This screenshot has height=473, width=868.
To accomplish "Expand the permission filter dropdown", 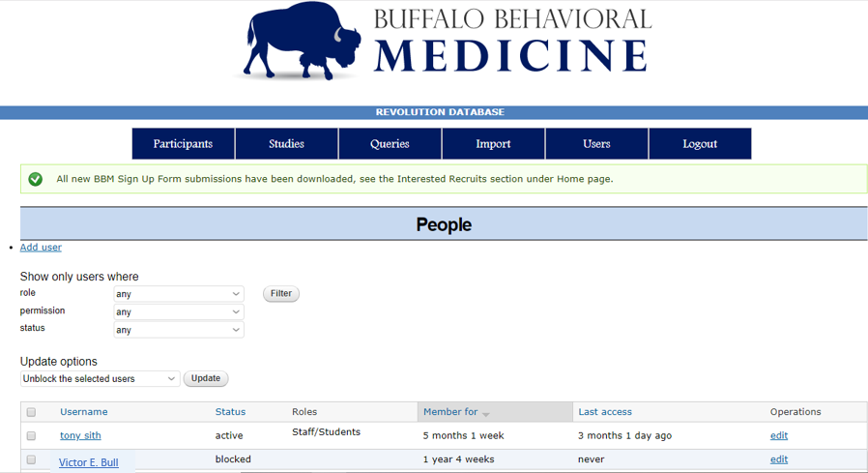I will pyautogui.click(x=178, y=312).
